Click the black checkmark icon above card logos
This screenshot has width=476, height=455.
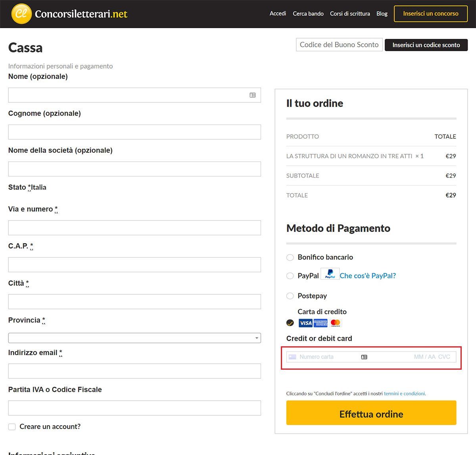[290, 323]
